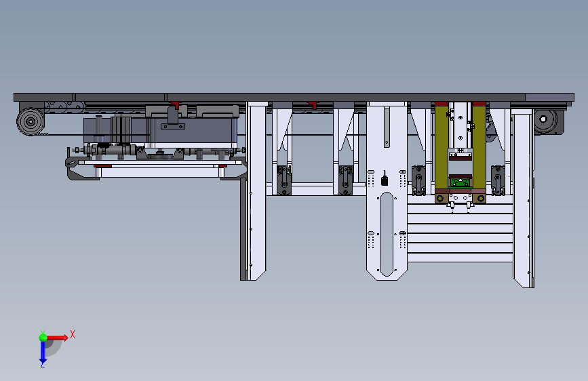The height and width of the screenshot is (381, 588).
Task: Select the far right white support leg
Action: (523, 199)
